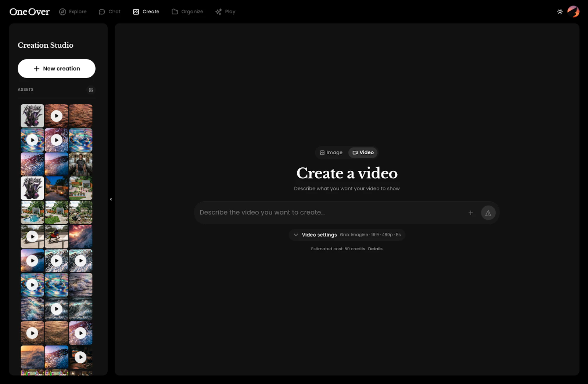Open estimated cost Details link
588x384 pixels.
375,249
